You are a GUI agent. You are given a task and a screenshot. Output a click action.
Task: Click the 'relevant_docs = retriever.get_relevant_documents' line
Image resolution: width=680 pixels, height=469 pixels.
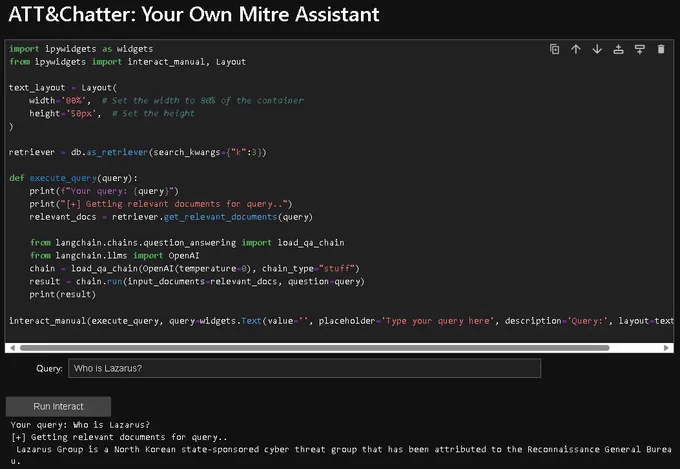[171, 217]
